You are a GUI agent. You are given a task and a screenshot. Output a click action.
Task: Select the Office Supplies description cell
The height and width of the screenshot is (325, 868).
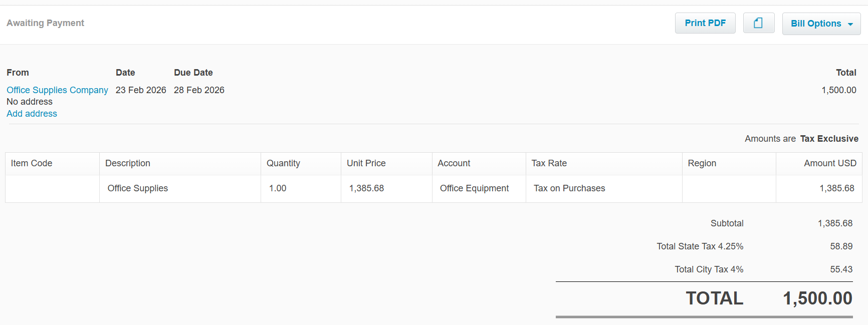click(138, 188)
